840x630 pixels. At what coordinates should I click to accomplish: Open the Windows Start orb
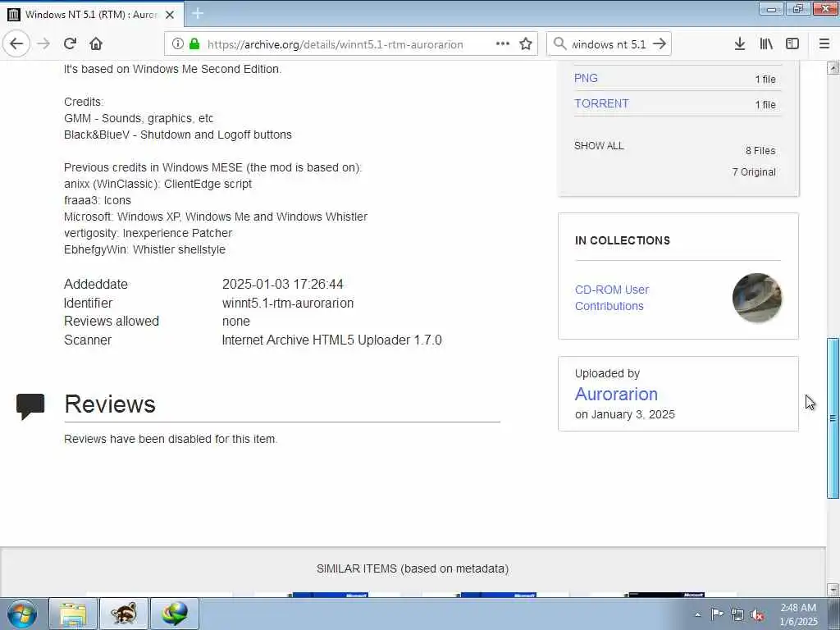[x=22, y=614]
